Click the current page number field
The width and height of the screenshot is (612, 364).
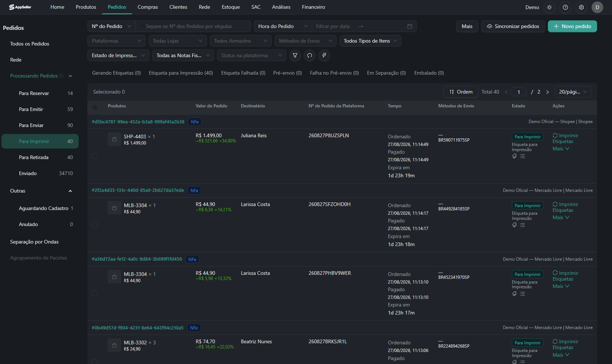[519, 92]
